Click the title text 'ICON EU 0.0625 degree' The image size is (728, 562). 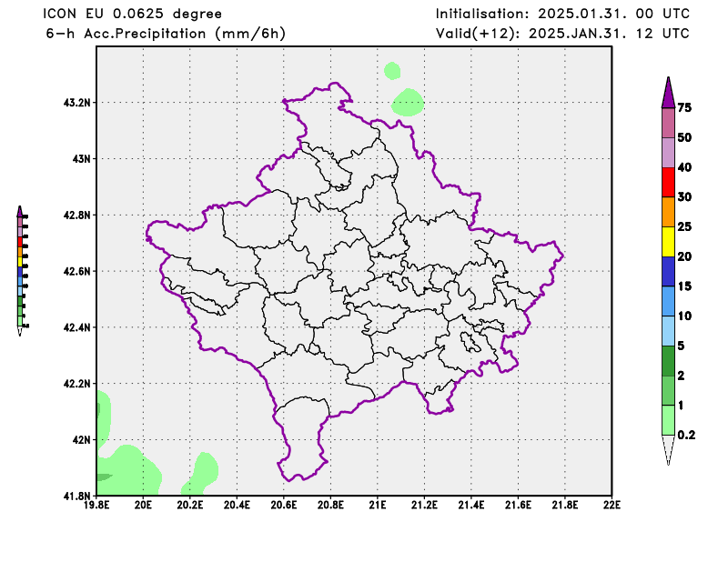tap(132, 14)
